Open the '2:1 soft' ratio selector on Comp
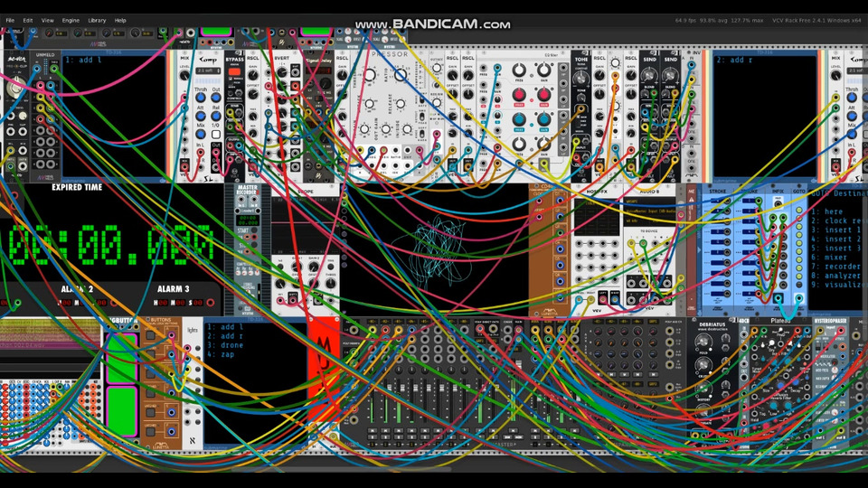 (x=209, y=70)
